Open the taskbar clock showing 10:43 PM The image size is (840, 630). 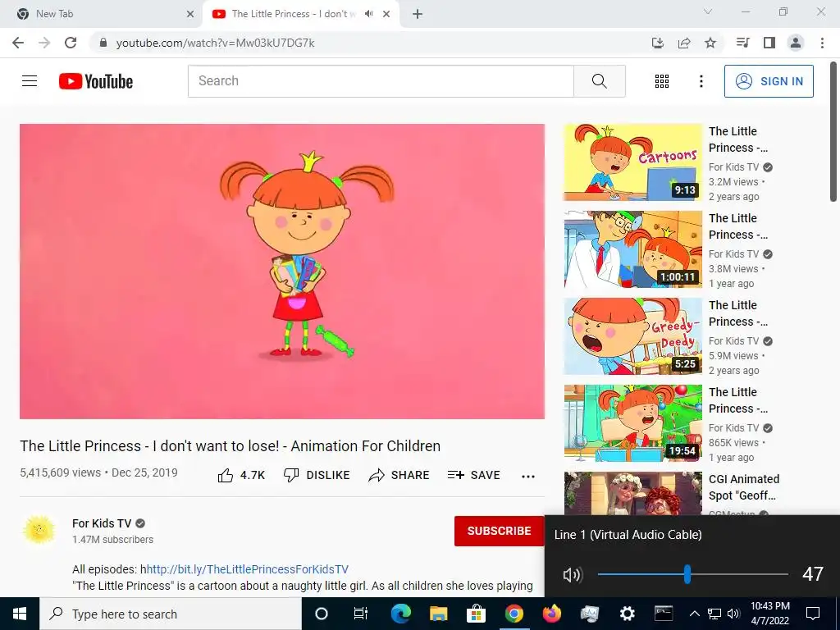tap(769, 614)
